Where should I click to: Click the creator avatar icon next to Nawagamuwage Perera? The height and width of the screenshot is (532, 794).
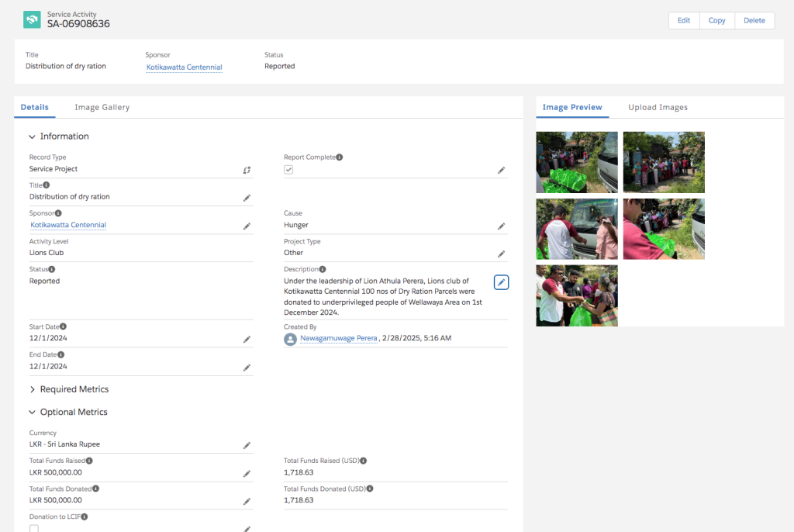[x=290, y=339]
